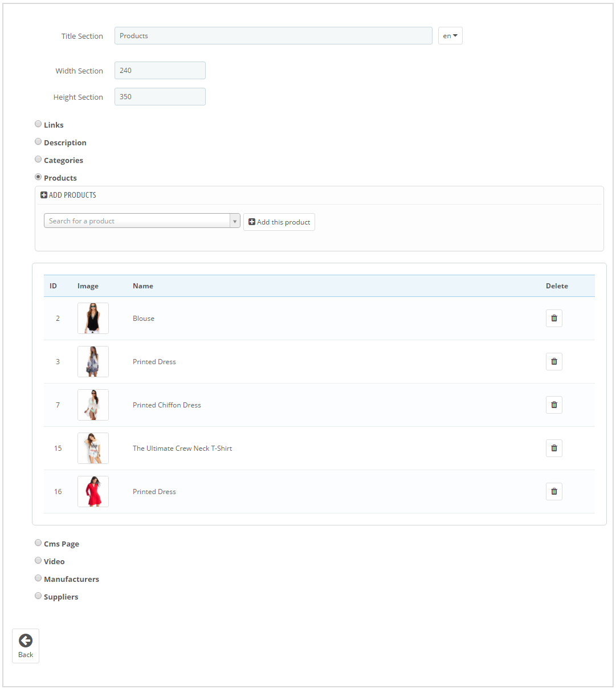Click the Title Section input field
616x689 pixels.
(274, 35)
